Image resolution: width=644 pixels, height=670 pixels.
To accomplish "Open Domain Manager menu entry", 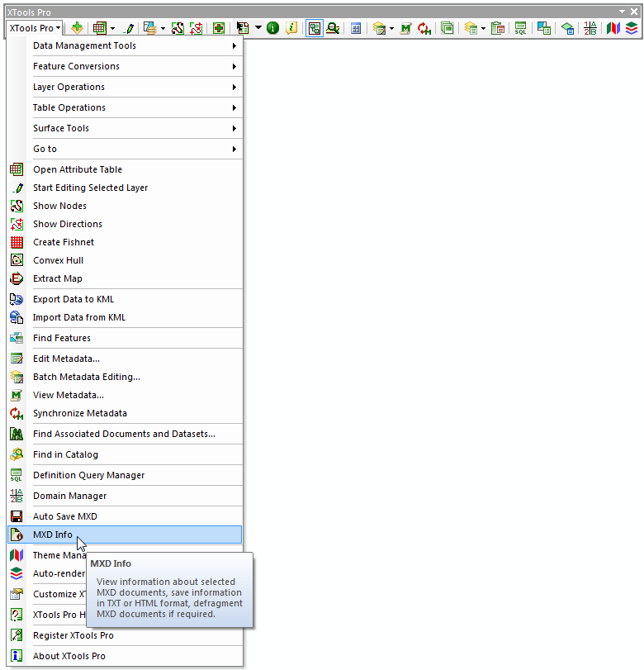I will [125, 496].
